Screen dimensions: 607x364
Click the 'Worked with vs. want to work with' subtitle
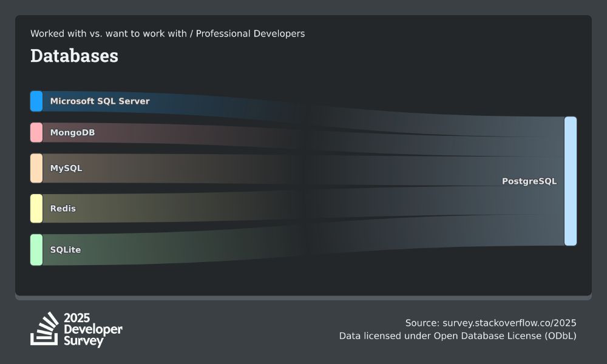(x=109, y=33)
